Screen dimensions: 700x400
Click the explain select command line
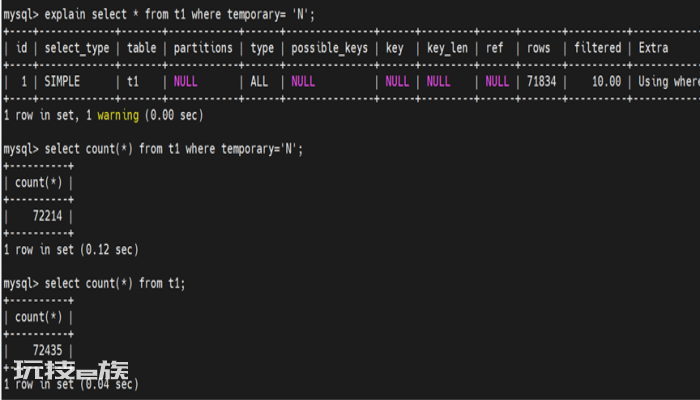click(159, 15)
